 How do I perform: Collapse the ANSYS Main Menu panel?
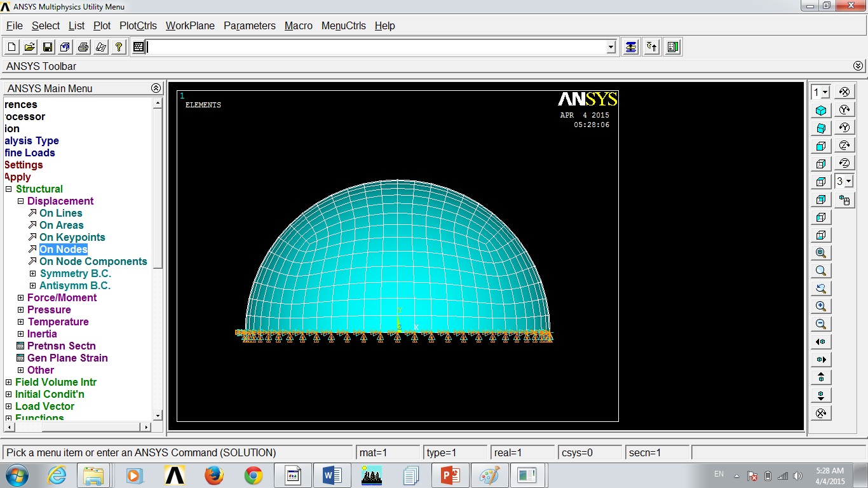click(156, 88)
